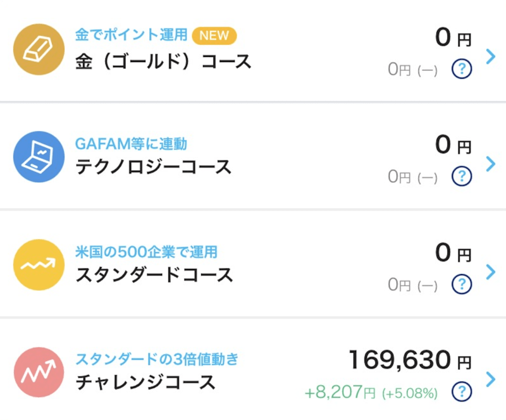Click the NEW badge on Gold course
This screenshot has height=420, width=506.
pyautogui.click(x=214, y=35)
